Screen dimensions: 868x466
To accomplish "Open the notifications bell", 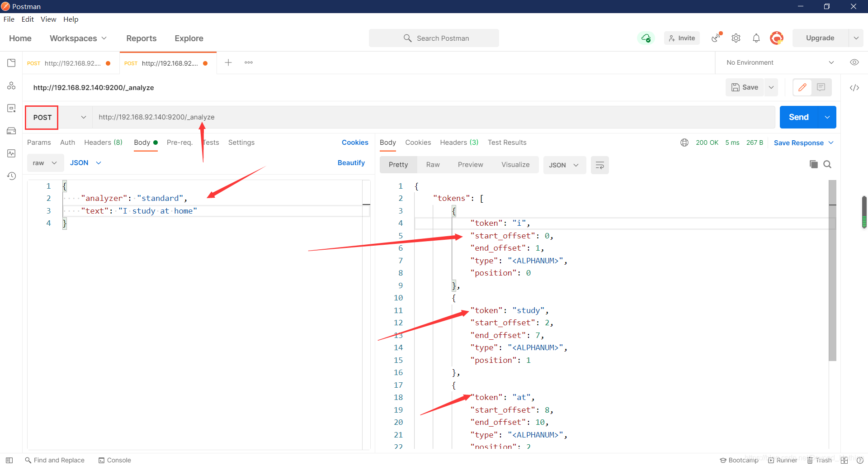I will 756,38.
